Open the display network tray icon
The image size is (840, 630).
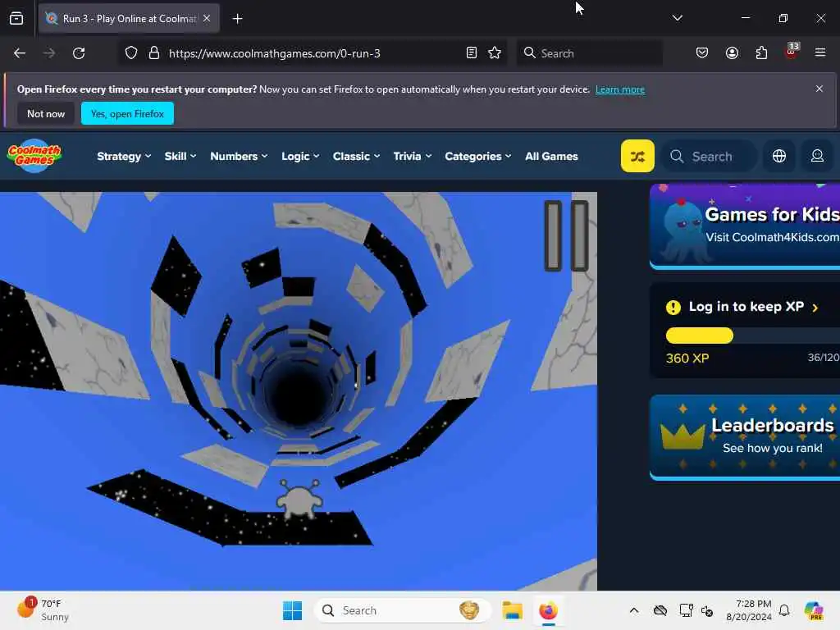686,610
